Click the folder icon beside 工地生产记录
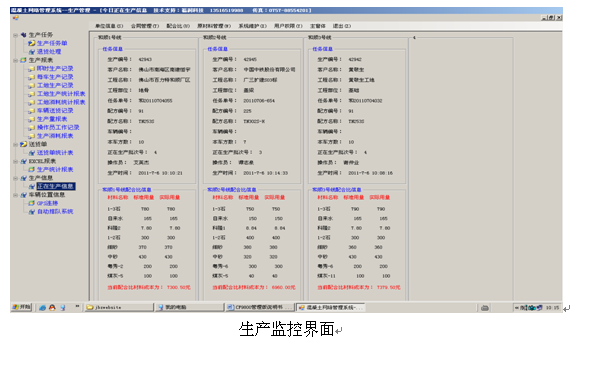The height and width of the screenshot is (365, 591). coord(32,86)
